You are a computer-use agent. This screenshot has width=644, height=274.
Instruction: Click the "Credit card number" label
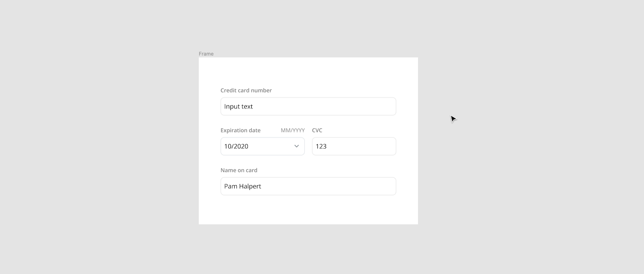[246, 90]
